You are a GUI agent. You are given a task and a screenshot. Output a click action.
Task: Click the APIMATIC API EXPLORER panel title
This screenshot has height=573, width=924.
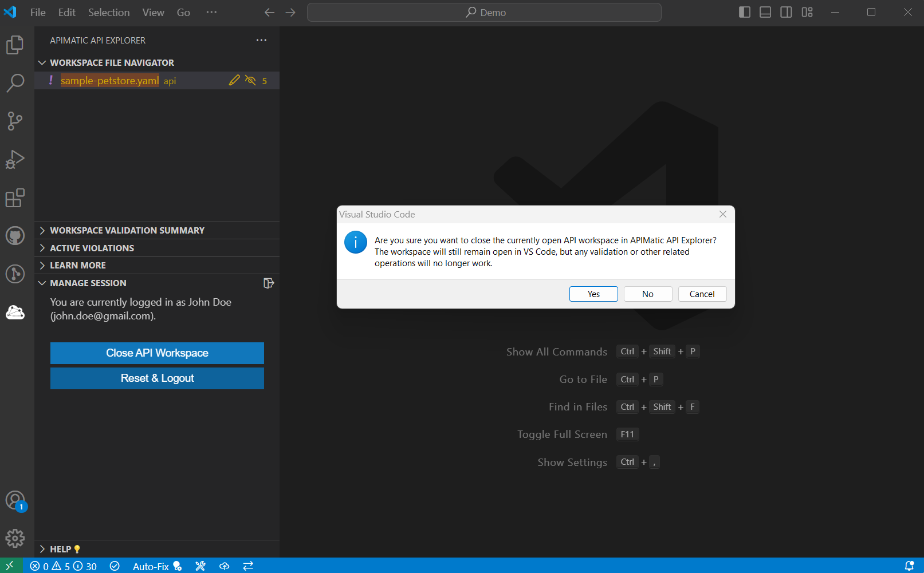pos(97,41)
